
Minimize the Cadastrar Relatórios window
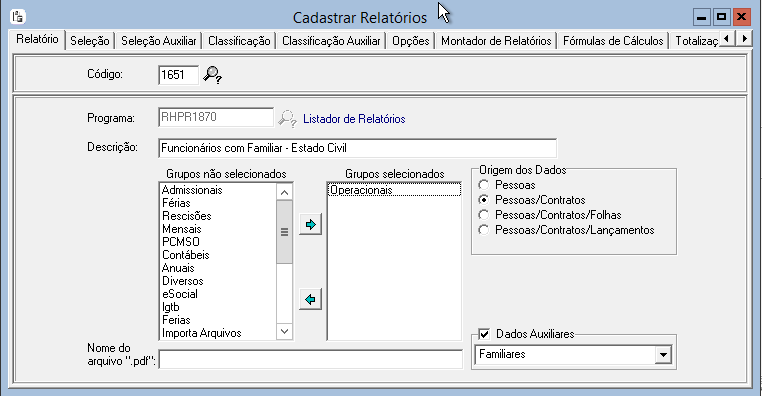tap(701, 17)
